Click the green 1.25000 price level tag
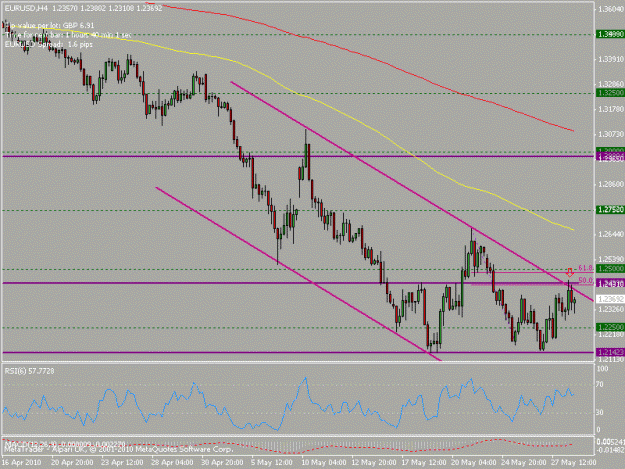This screenshot has width=625, height=469. tap(610, 269)
